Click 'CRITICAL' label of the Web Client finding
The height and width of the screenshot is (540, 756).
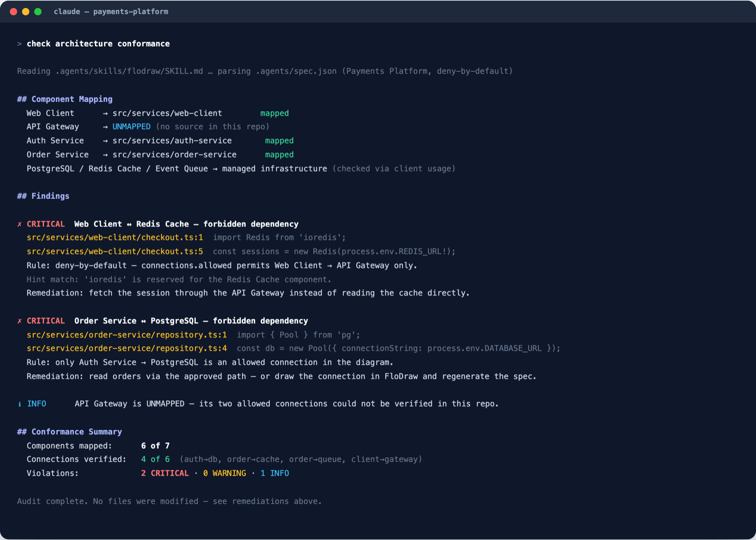coord(46,224)
